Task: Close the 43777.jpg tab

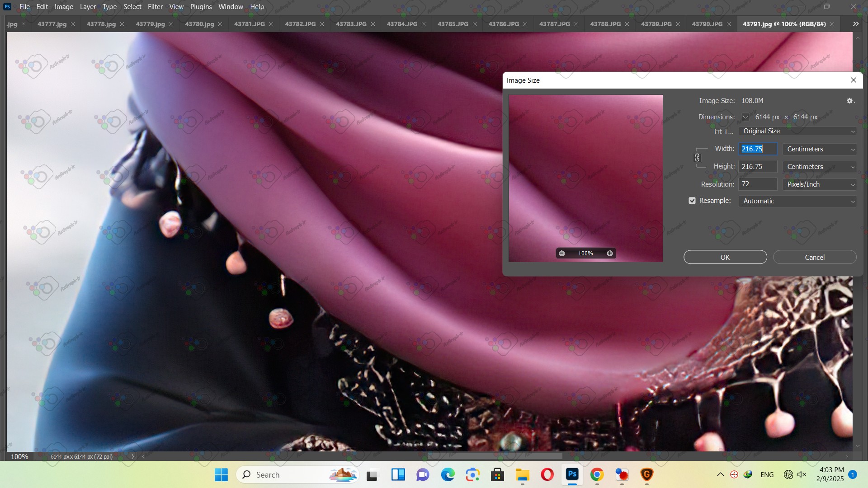Action: [73, 24]
